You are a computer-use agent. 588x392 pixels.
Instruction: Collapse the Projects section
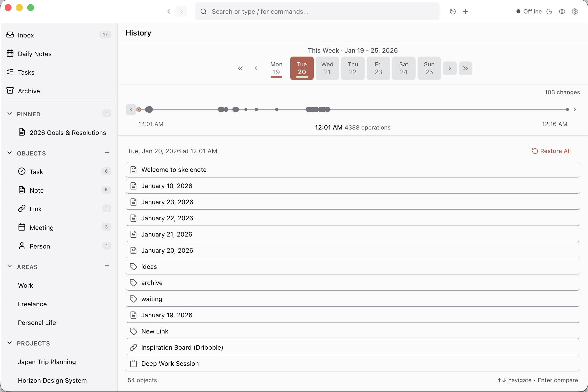click(x=10, y=343)
